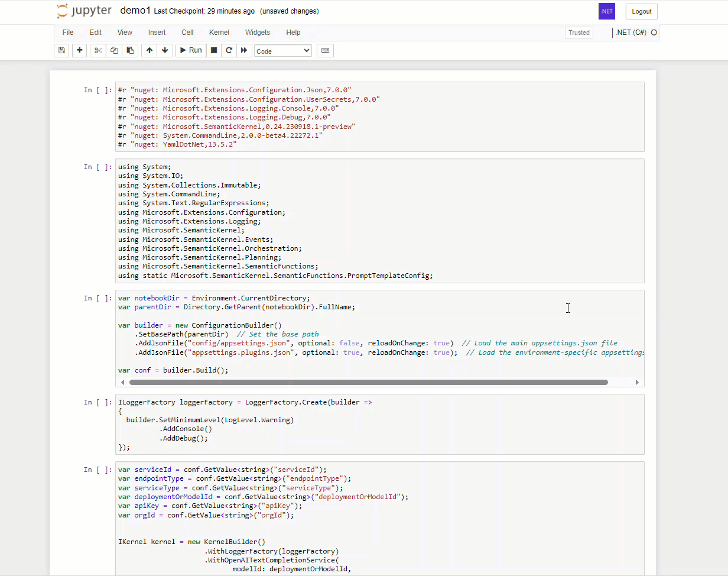The width and height of the screenshot is (728, 576).
Task: Click the '.WithOpenAITextCompletionService(' line
Action: click(271, 560)
